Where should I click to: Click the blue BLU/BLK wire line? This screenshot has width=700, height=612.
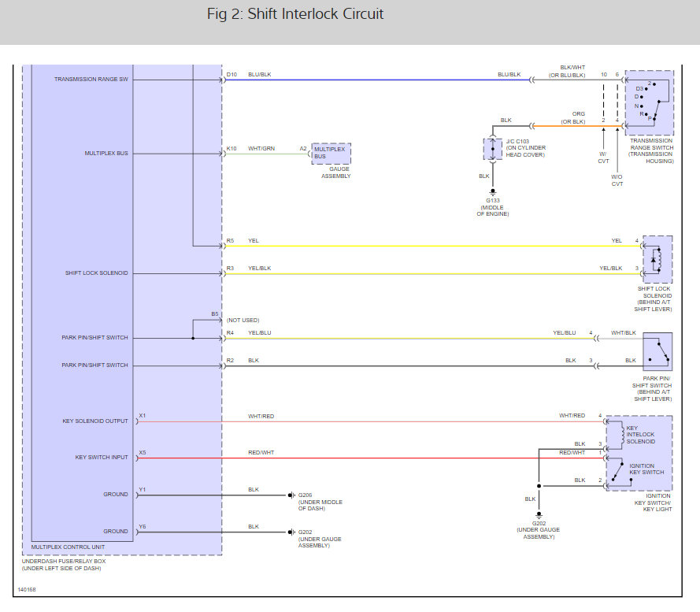[x=377, y=80]
